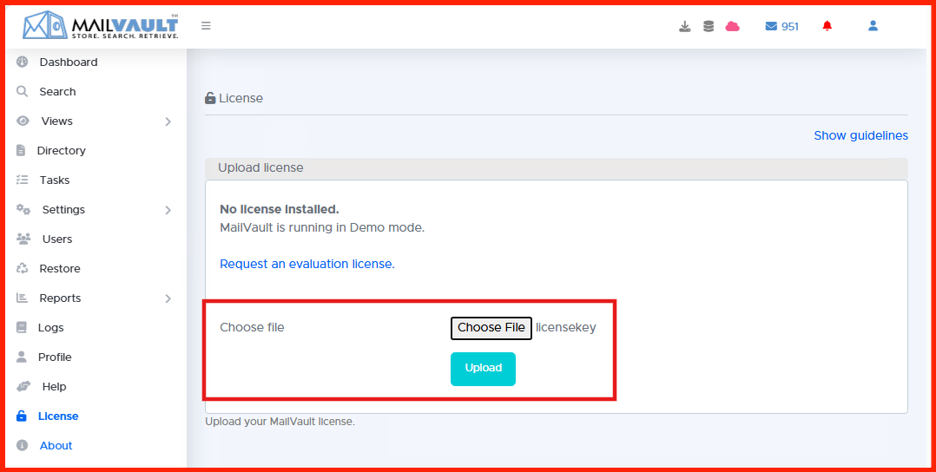The height and width of the screenshot is (472, 936).
Task: Open notifications bell
Action: [x=827, y=26]
